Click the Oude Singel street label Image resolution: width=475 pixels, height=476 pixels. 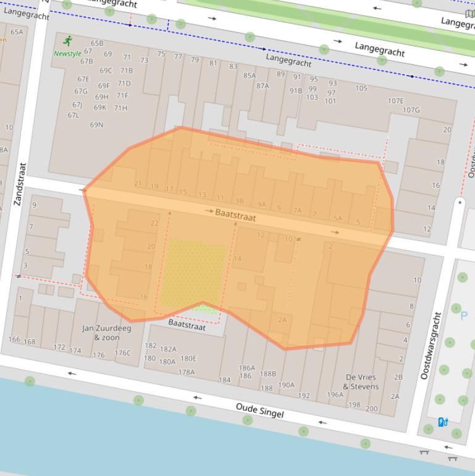coord(259,410)
